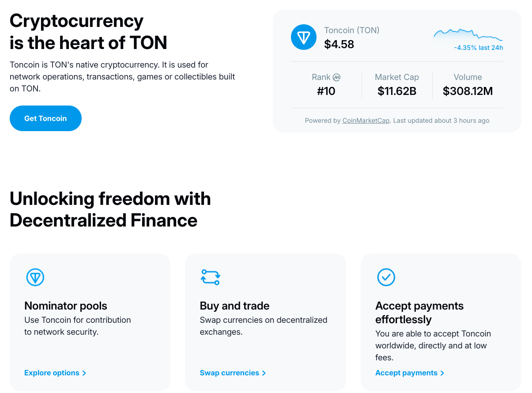Click the Nominator pools Toncoin icon

point(35,277)
